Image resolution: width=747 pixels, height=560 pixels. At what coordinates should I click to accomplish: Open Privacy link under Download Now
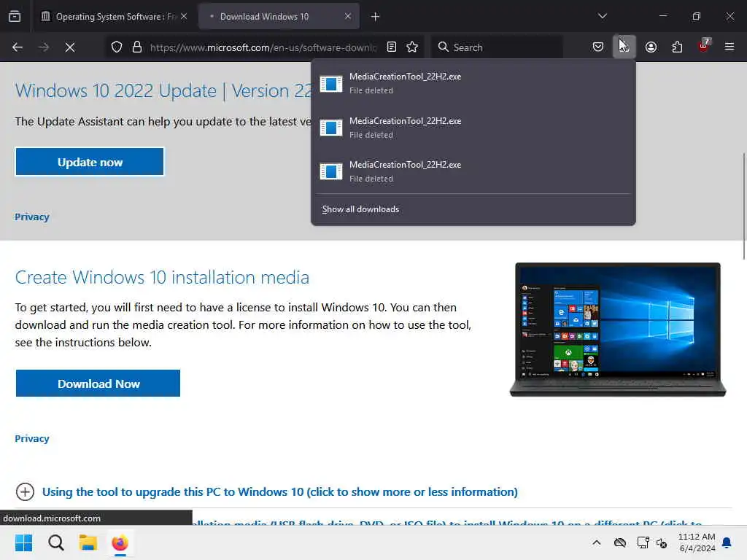[x=32, y=438]
